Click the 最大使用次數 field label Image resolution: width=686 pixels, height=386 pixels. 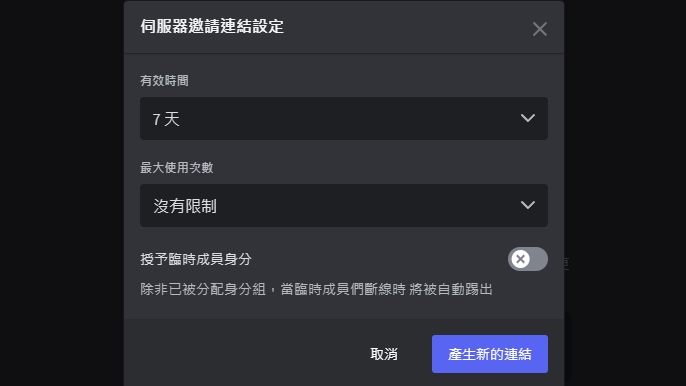tap(177, 168)
